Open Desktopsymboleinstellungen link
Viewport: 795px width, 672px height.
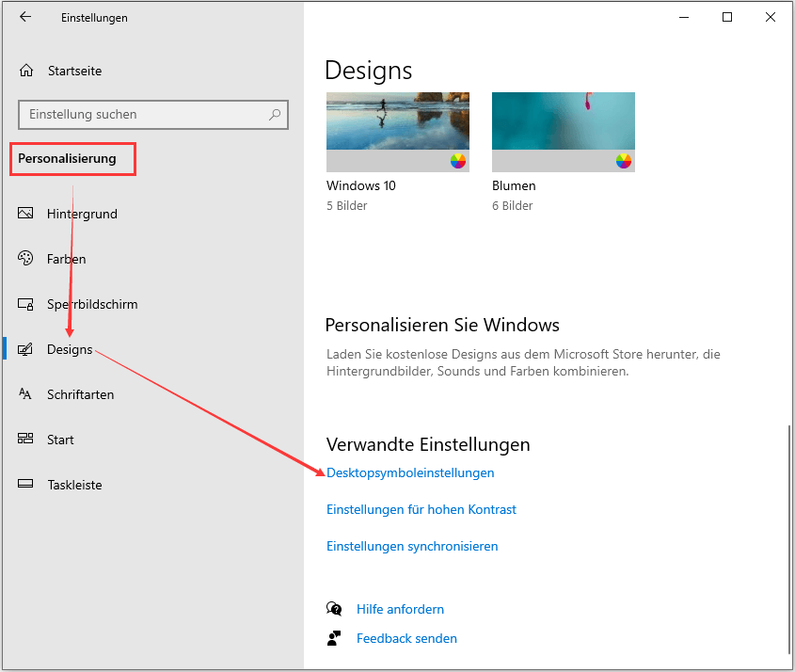(x=410, y=472)
